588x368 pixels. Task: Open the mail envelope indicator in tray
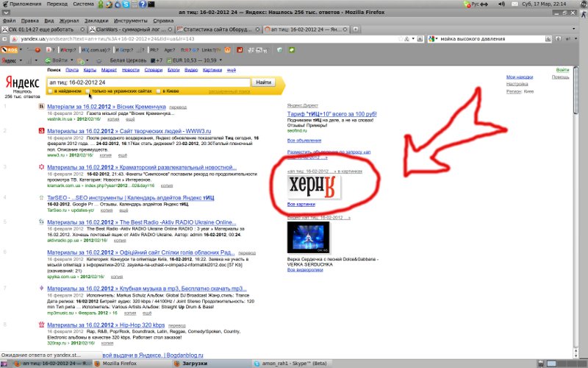[515, 4]
